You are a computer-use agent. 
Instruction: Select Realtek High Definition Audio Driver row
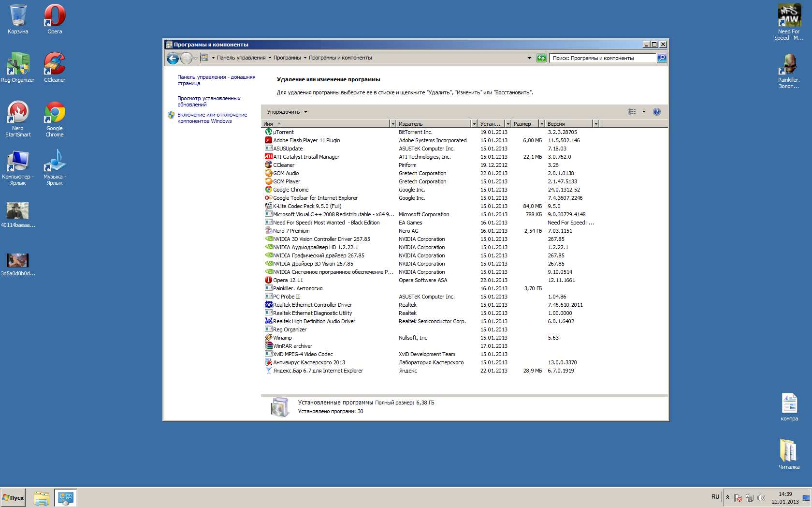[x=430, y=321]
